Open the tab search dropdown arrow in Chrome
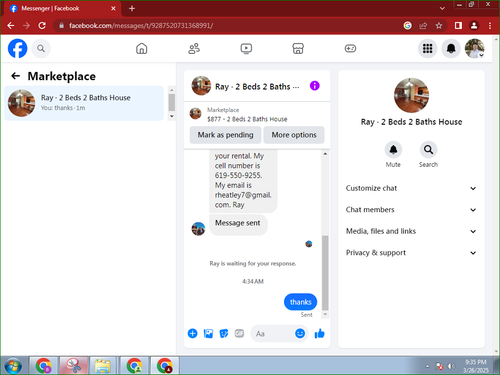The width and height of the screenshot is (500, 375). click(442, 8)
